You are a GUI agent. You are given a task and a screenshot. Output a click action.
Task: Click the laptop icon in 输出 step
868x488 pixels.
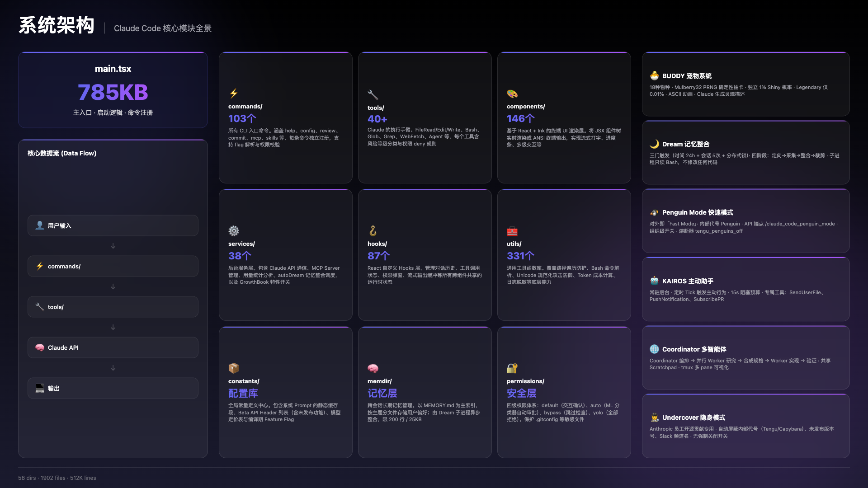click(x=40, y=388)
